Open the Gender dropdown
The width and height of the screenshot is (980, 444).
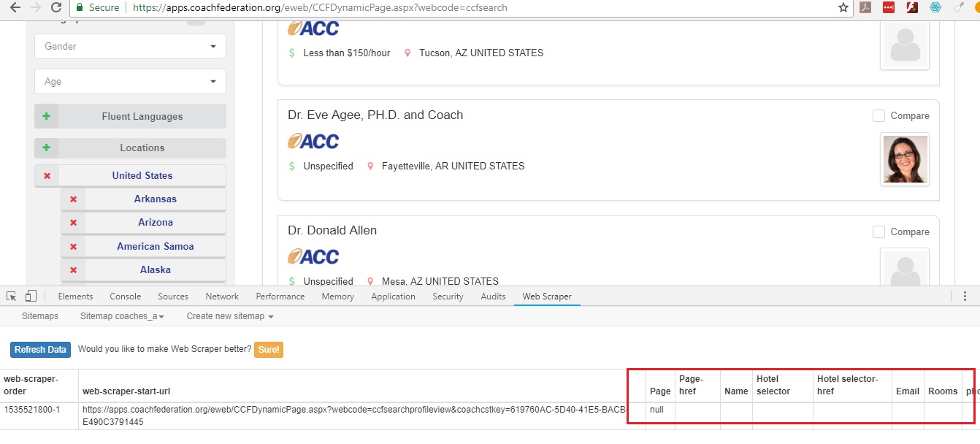tap(130, 46)
